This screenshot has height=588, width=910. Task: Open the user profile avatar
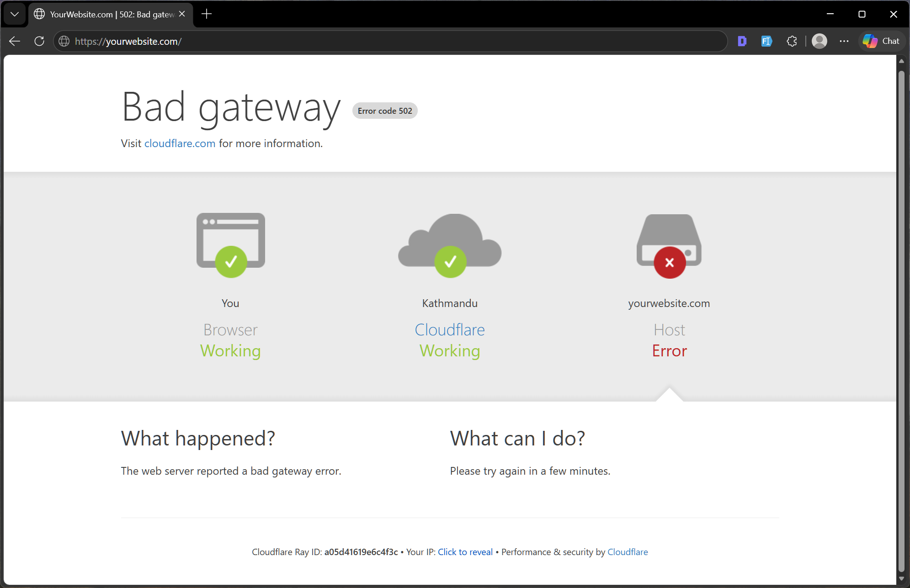click(820, 41)
